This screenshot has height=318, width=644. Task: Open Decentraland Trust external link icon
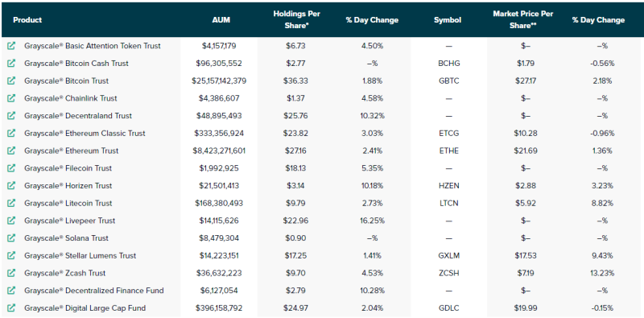[x=11, y=116]
